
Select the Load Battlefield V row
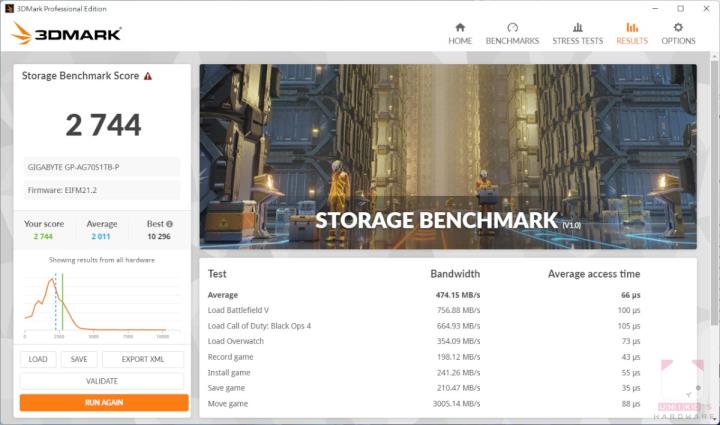point(424,310)
